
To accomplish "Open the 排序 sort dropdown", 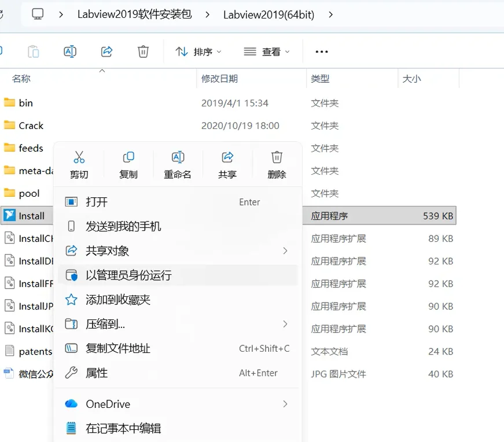I will (x=198, y=51).
